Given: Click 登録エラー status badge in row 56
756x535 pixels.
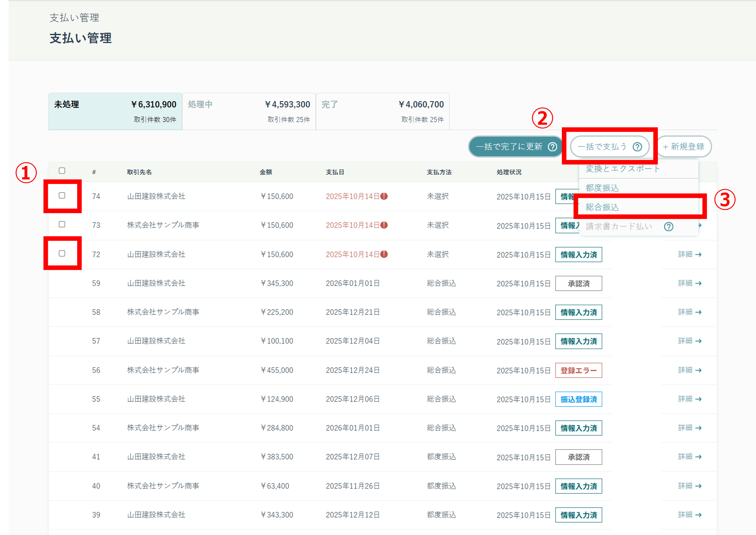Looking at the screenshot, I should point(579,371).
